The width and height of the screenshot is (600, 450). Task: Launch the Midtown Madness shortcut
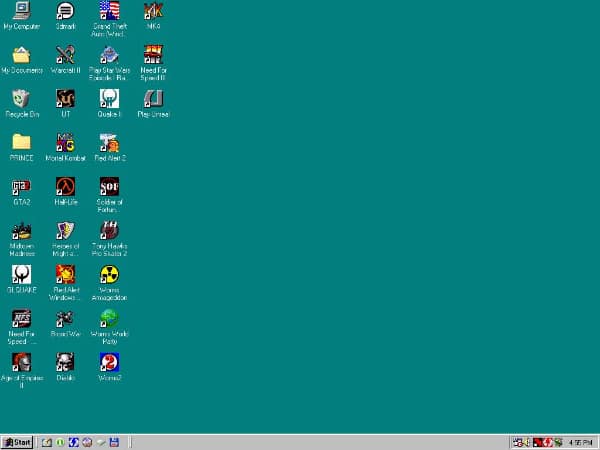pyautogui.click(x=21, y=231)
